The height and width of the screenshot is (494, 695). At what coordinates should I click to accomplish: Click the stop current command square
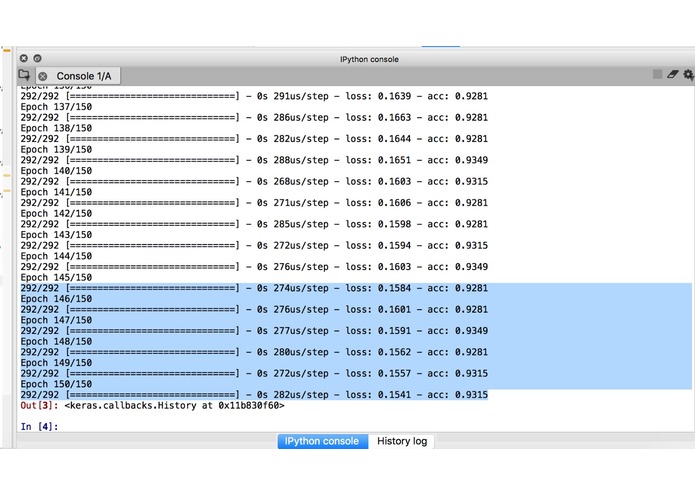pyautogui.click(x=657, y=74)
